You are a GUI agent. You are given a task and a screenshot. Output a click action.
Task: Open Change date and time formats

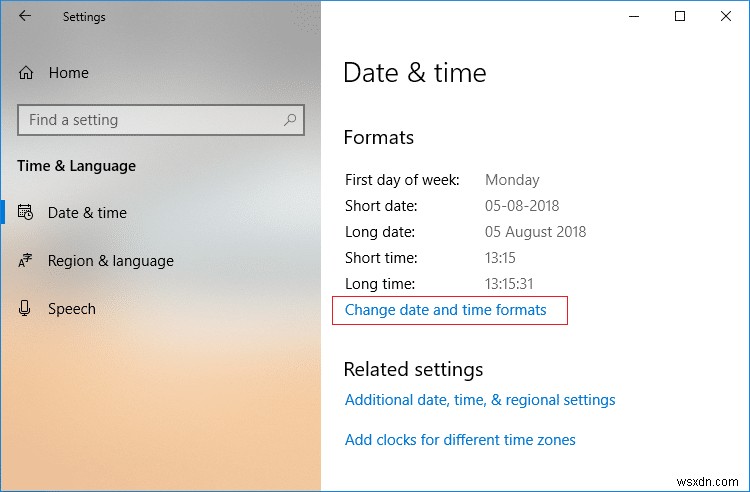click(x=446, y=310)
